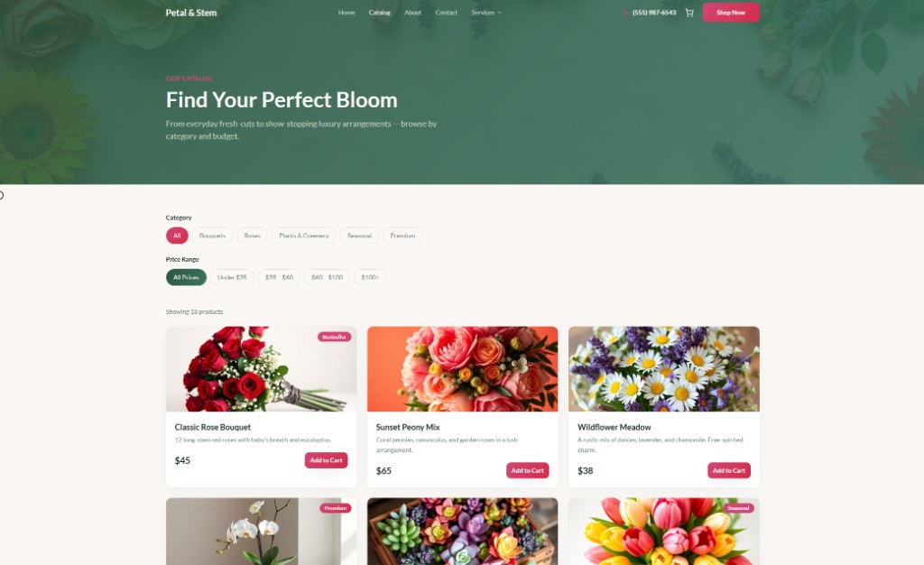The height and width of the screenshot is (565, 924).
Task: Select the Under $35 price filter
Action: [x=232, y=277]
